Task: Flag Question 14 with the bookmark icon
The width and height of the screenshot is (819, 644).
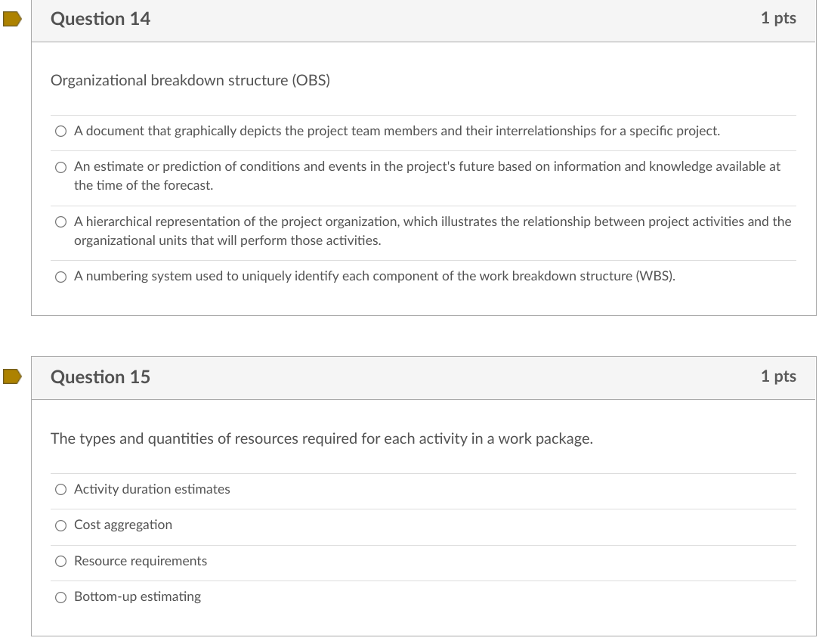Action: click(11, 20)
